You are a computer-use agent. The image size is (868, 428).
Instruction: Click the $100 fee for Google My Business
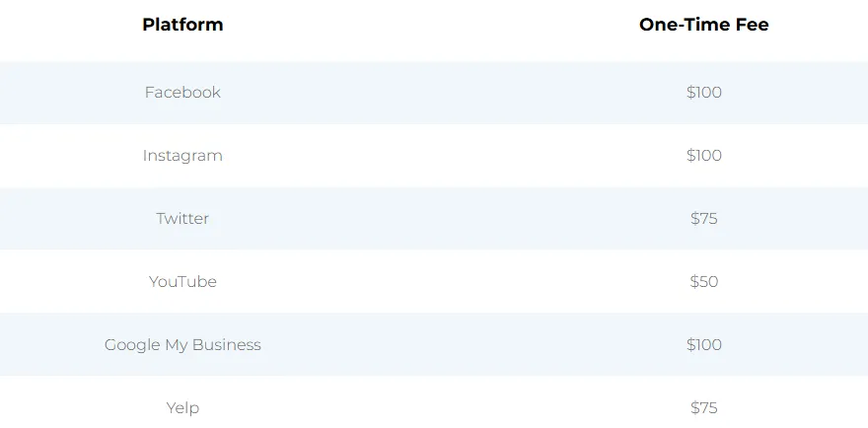click(x=703, y=344)
